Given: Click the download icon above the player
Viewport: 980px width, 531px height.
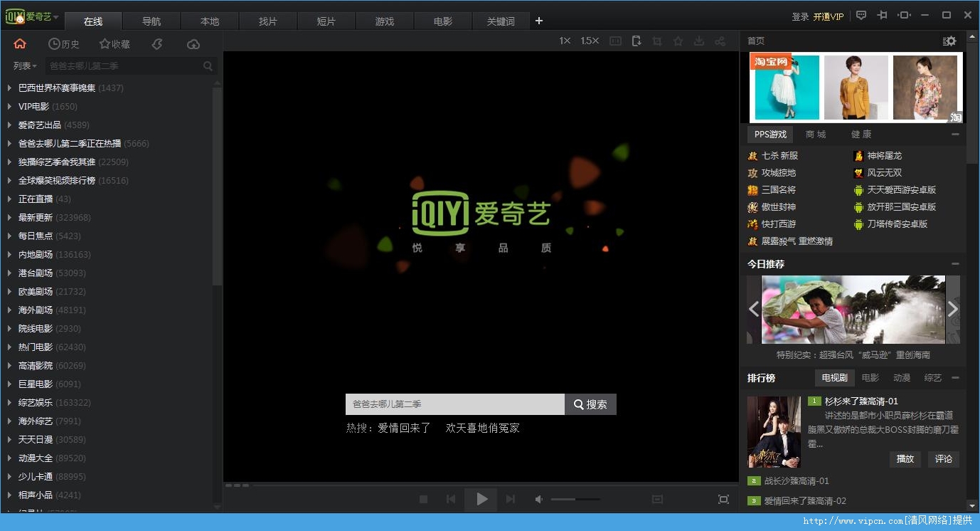Looking at the screenshot, I should point(699,41).
